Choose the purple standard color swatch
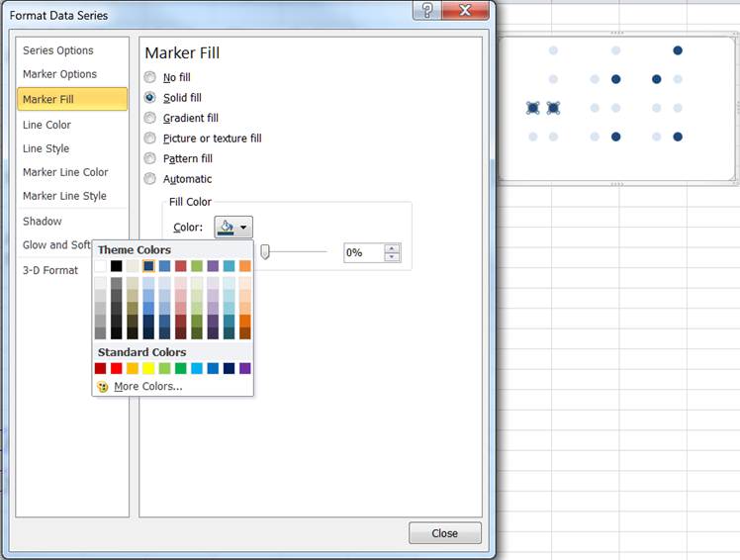The width and height of the screenshot is (740, 560). pos(245,368)
